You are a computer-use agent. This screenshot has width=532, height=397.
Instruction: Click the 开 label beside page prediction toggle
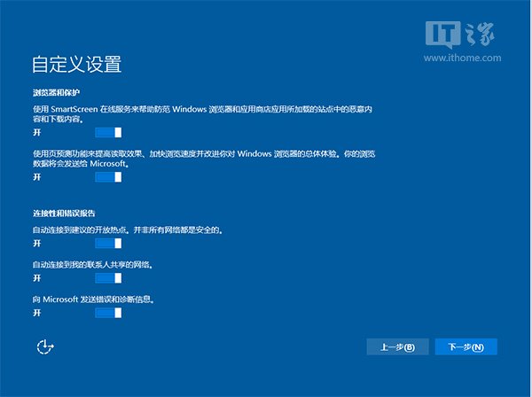point(37,177)
